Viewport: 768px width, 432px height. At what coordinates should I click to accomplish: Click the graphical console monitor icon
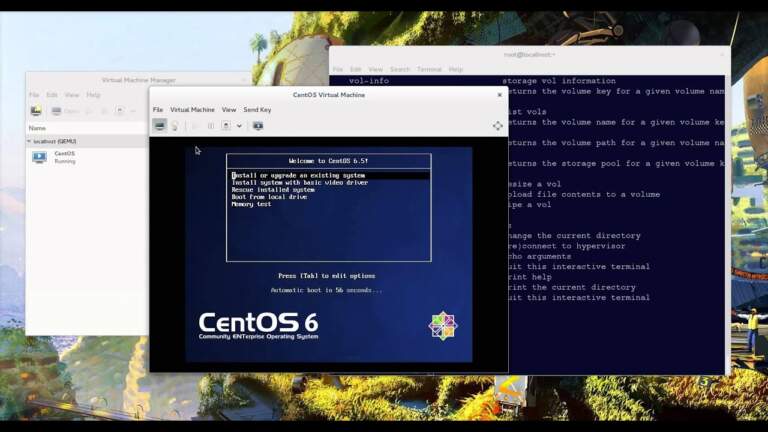160,126
